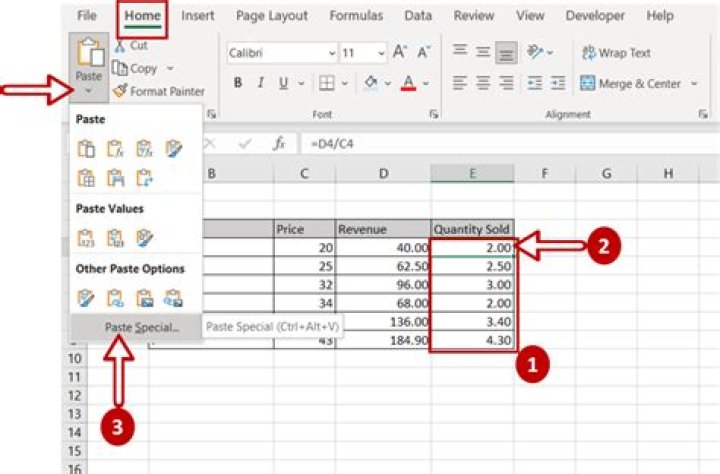720x474 pixels.
Task: Expand Merge & Center options arrow
Action: (694, 84)
